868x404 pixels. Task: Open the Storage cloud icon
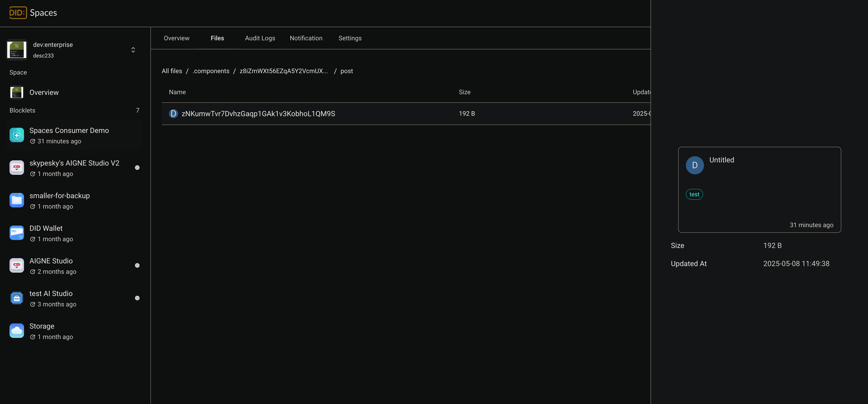tap(17, 331)
